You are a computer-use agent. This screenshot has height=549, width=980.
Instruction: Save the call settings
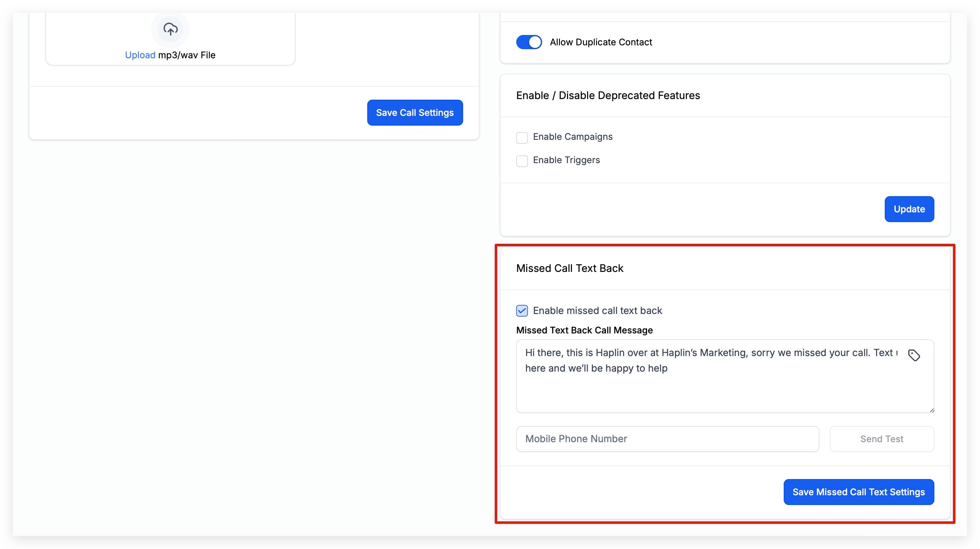pyautogui.click(x=415, y=113)
